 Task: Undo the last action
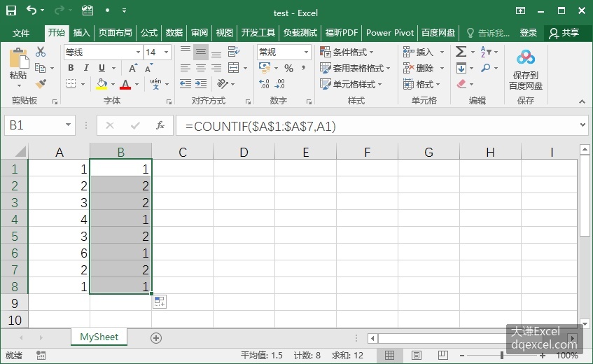[x=32, y=10]
